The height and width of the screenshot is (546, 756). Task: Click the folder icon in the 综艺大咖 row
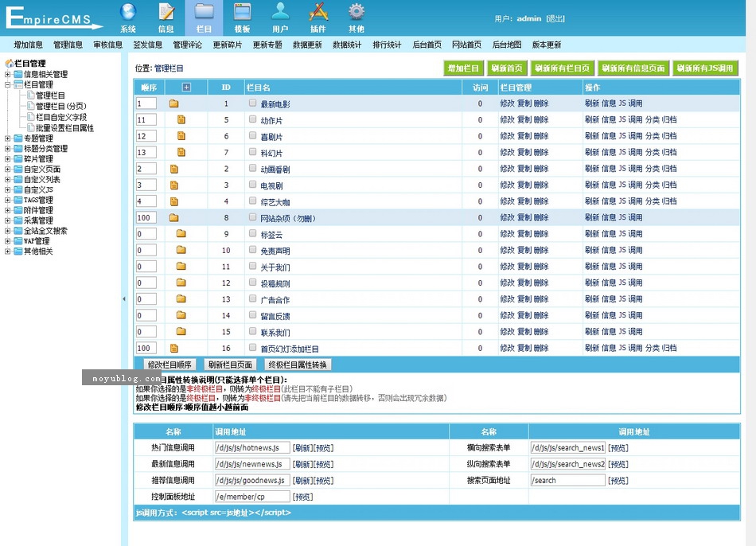click(174, 201)
